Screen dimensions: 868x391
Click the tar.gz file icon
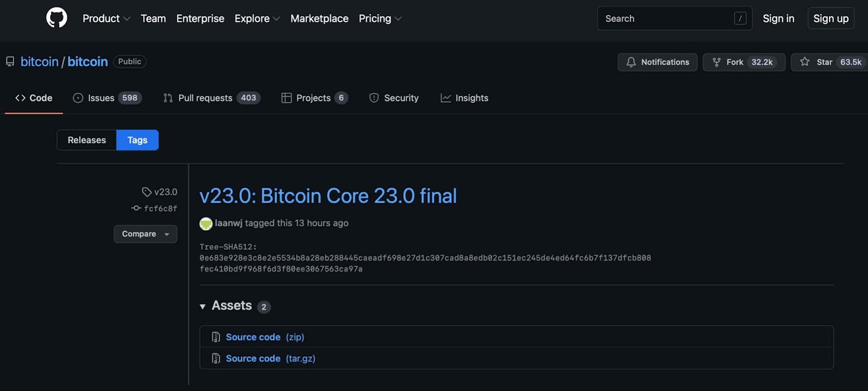[x=216, y=358]
